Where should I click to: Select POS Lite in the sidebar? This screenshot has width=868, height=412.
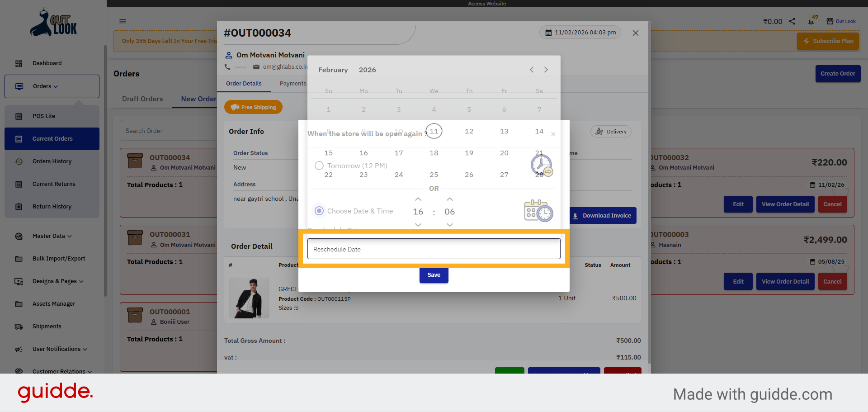tap(44, 116)
